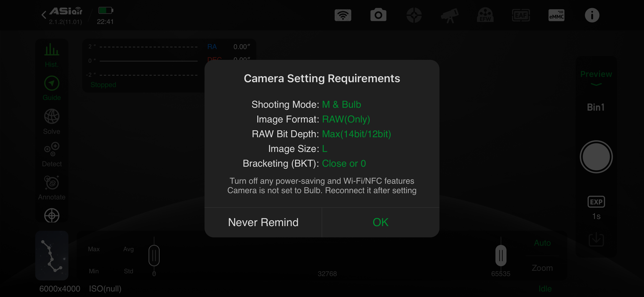
Task: Open guide camera crosshair settings icon
Action: (414, 15)
